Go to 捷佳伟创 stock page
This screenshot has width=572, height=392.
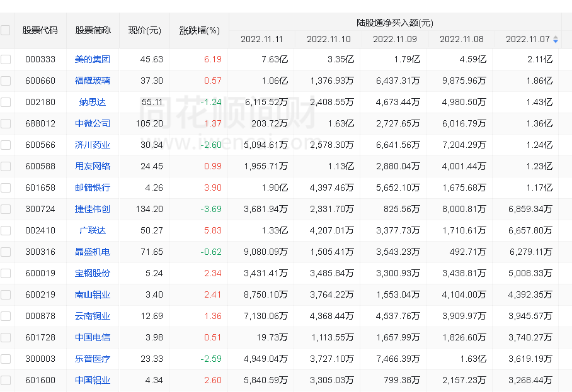tap(93, 209)
